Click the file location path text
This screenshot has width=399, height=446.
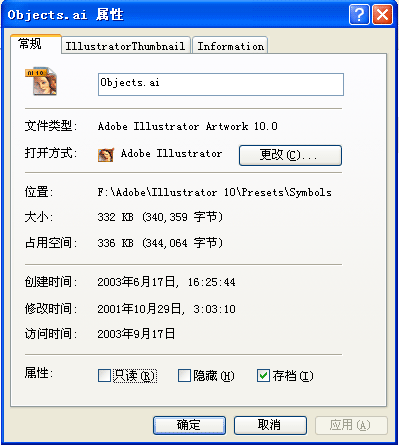point(214,192)
